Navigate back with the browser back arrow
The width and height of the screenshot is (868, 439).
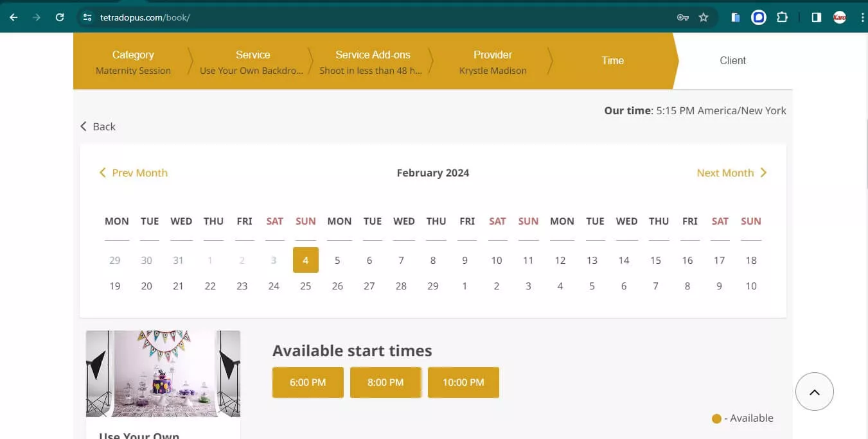[13, 17]
